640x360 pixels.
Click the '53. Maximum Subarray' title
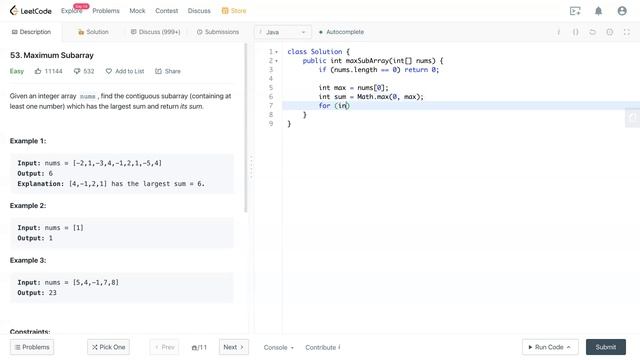(52, 55)
